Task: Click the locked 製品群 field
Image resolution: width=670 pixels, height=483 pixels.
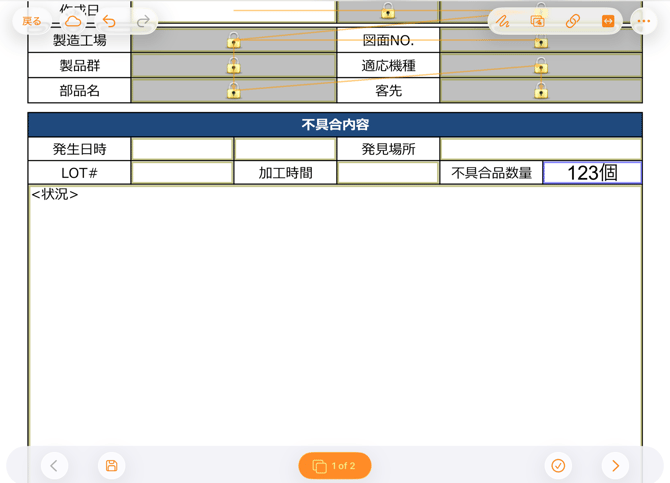Action: point(233,66)
